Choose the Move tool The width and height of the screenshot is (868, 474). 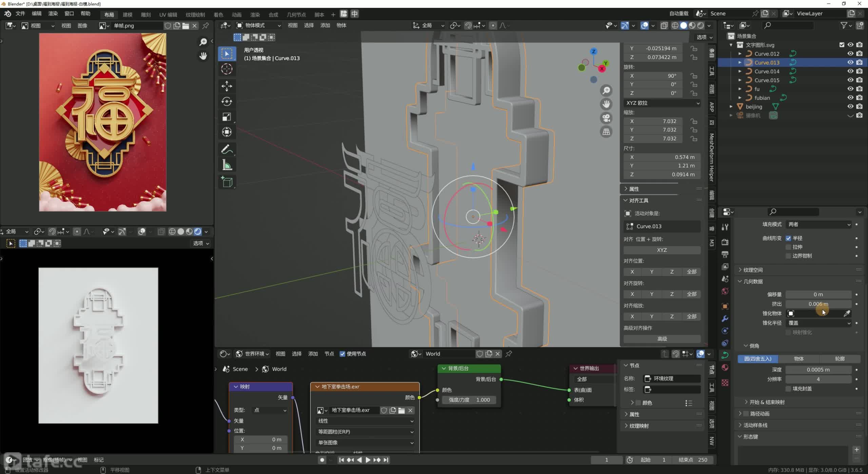pos(227,86)
